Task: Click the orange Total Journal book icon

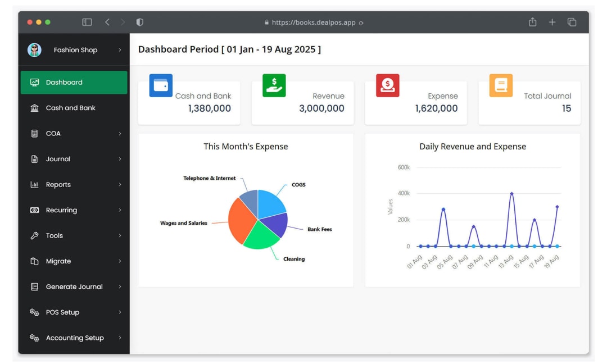Action: (x=501, y=85)
